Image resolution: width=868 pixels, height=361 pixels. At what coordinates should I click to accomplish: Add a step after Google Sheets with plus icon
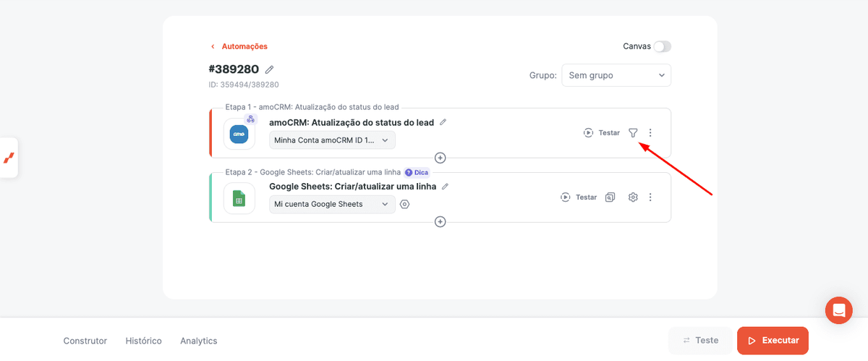[440, 221]
